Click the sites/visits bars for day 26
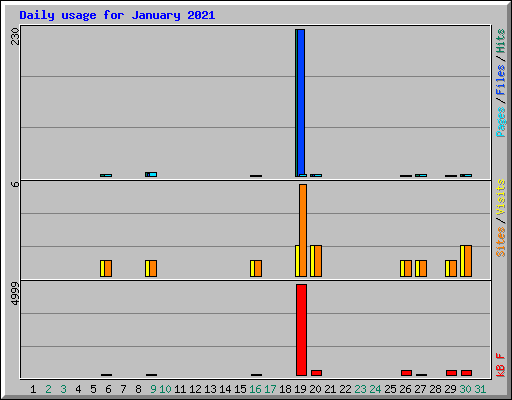 pos(406,269)
